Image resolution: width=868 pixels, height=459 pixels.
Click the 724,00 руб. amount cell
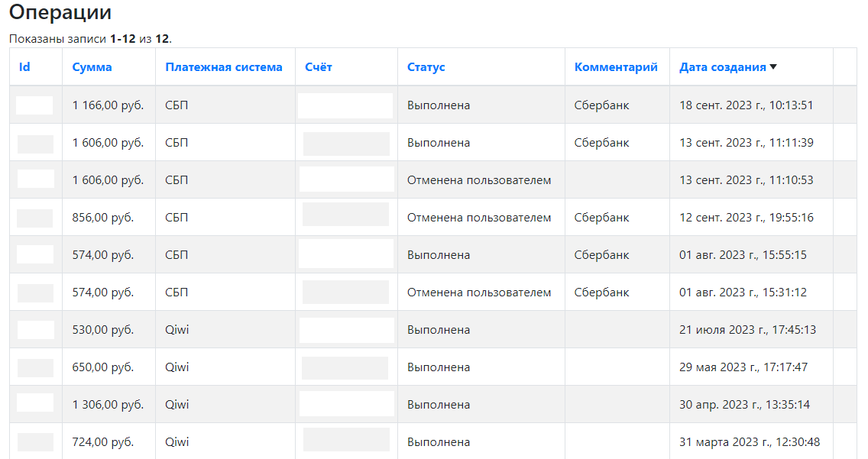(103, 442)
